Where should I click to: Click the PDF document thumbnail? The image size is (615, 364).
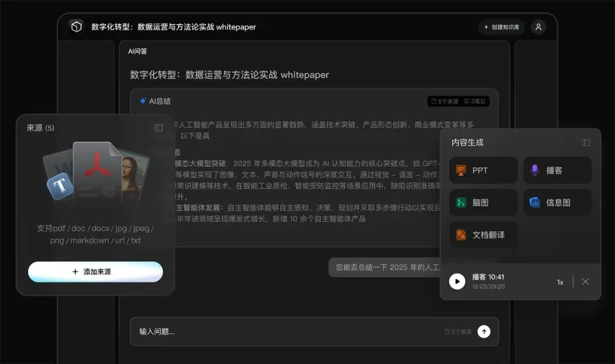pyautogui.click(x=97, y=173)
